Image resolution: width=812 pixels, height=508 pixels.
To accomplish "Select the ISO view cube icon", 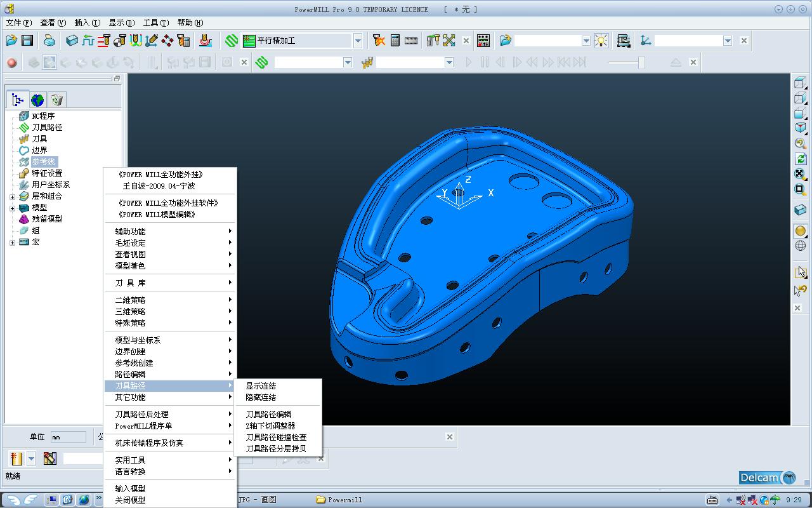I will [x=801, y=128].
